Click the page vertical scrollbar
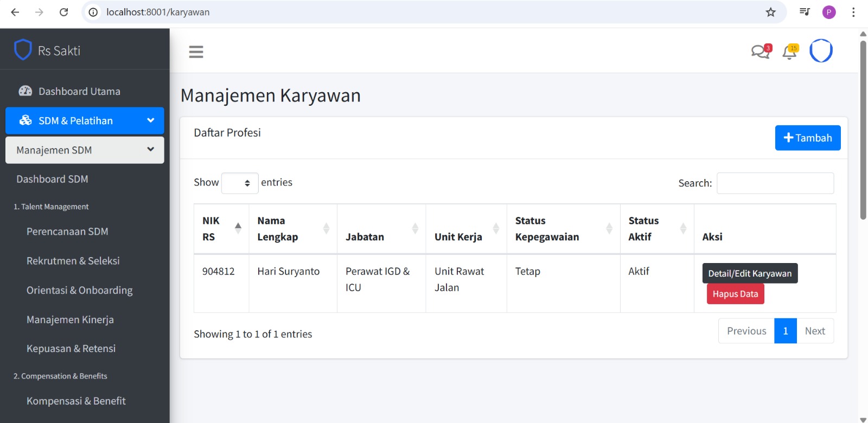Viewport: 868px width, 423px height. coord(863,130)
